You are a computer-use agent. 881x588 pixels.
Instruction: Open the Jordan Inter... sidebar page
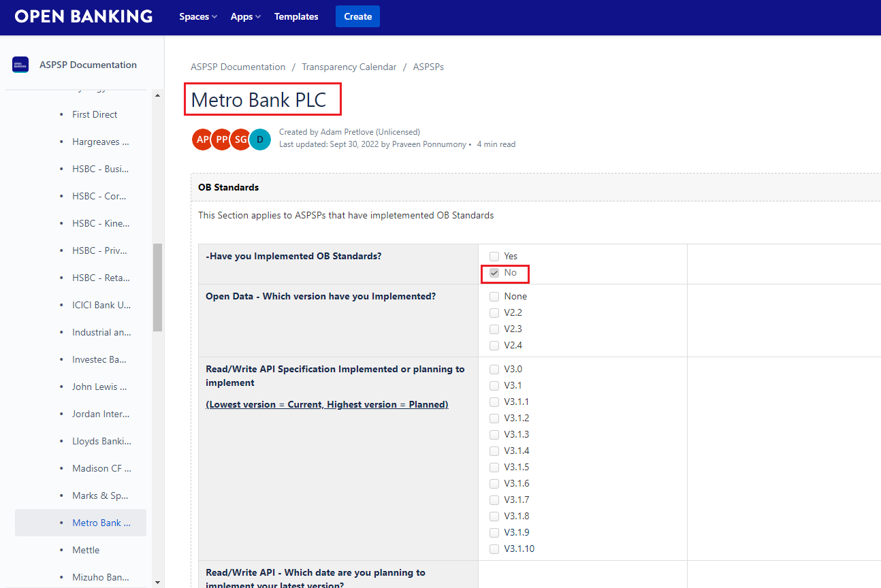click(101, 414)
